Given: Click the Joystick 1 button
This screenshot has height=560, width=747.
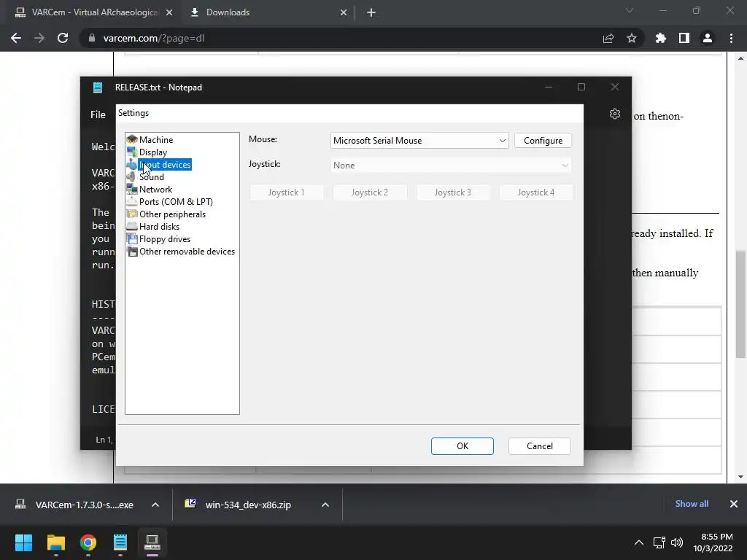Looking at the screenshot, I should [x=286, y=192].
